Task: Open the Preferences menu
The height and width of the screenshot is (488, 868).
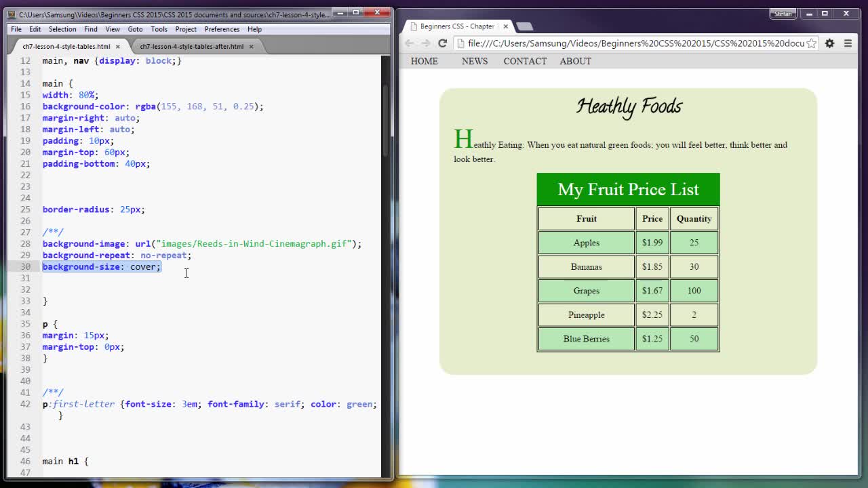Action: point(222,29)
